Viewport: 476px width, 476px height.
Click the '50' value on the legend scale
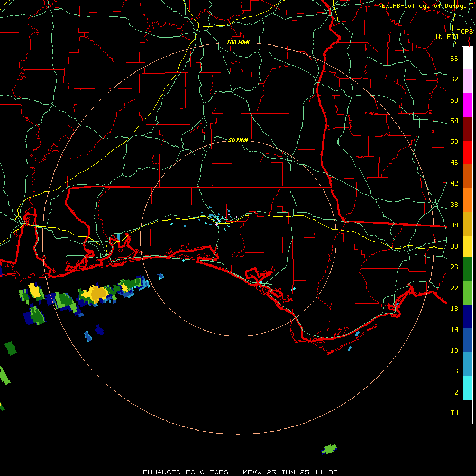click(x=454, y=142)
